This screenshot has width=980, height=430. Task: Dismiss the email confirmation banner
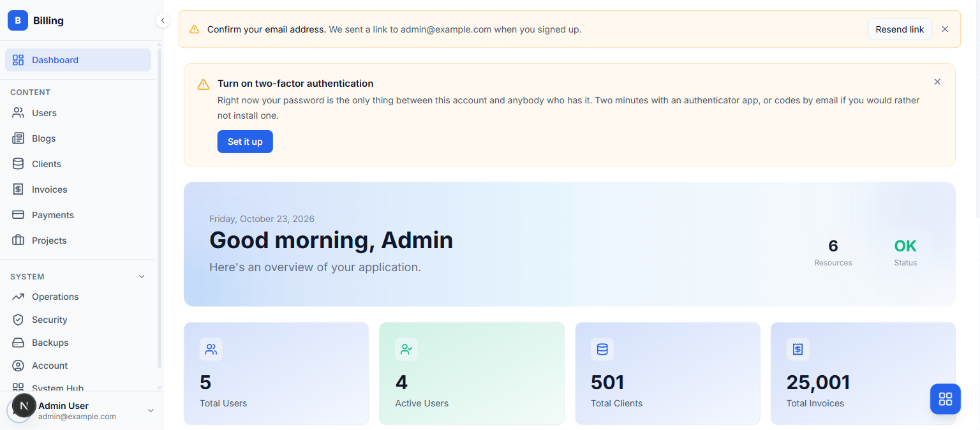coord(945,29)
